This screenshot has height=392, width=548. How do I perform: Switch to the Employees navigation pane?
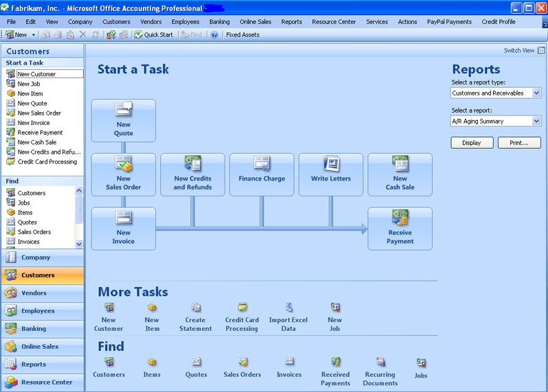[x=43, y=310]
